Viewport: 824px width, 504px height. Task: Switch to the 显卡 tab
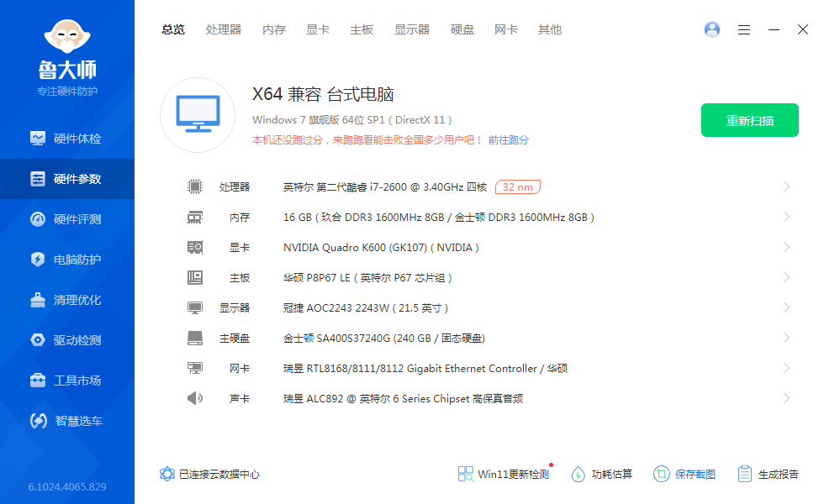coord(318,29)
